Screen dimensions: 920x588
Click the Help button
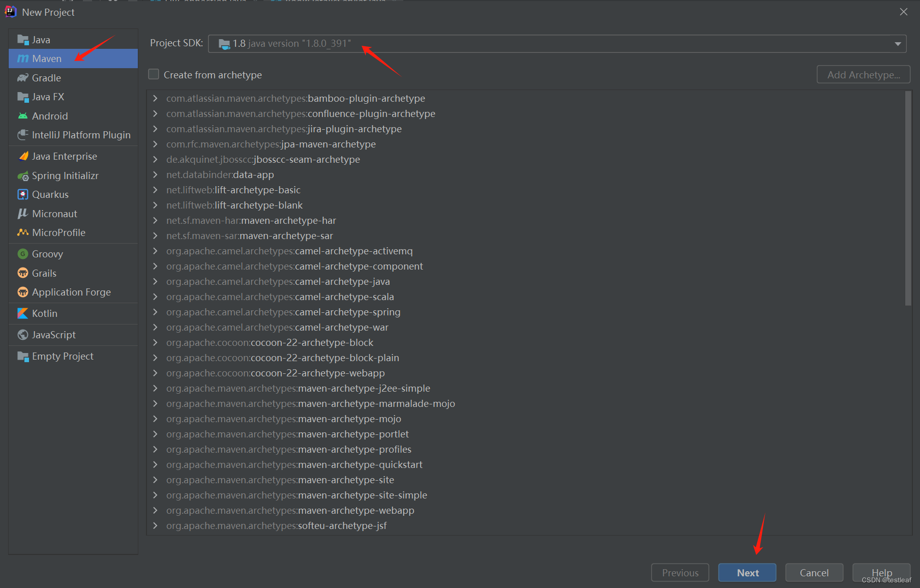(x=881, y=573)
